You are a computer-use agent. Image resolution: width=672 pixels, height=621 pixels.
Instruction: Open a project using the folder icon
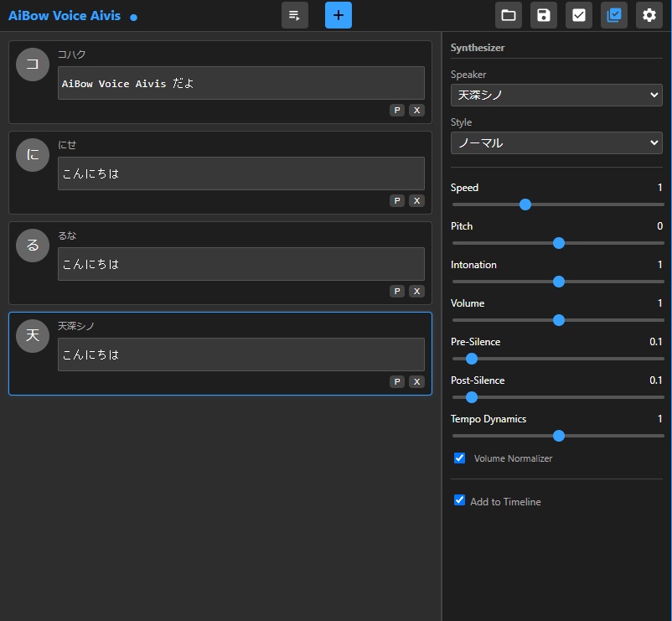(509, 15)
